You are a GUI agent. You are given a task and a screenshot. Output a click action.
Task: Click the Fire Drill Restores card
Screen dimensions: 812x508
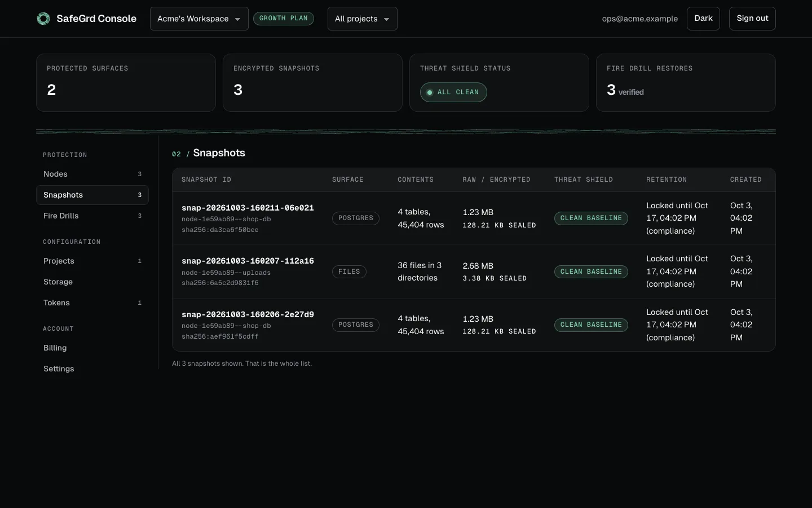(686, 82)
